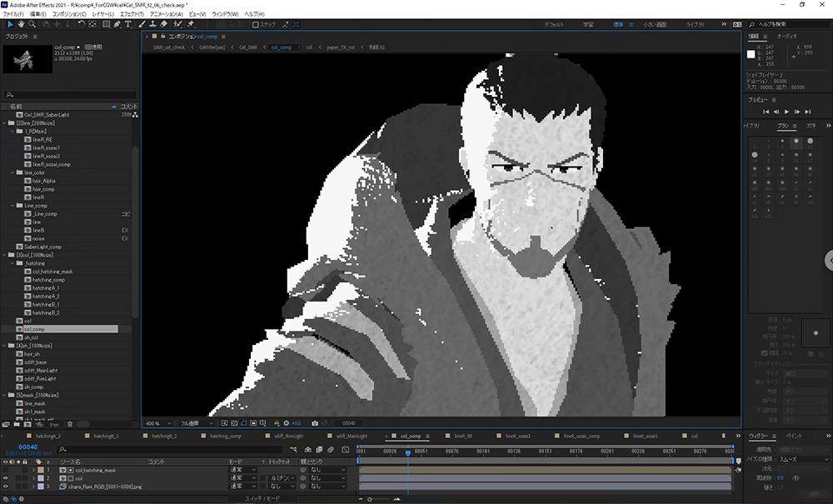
Task: Toggle the frame blending icon in timeline
Action: coord(319,449)
